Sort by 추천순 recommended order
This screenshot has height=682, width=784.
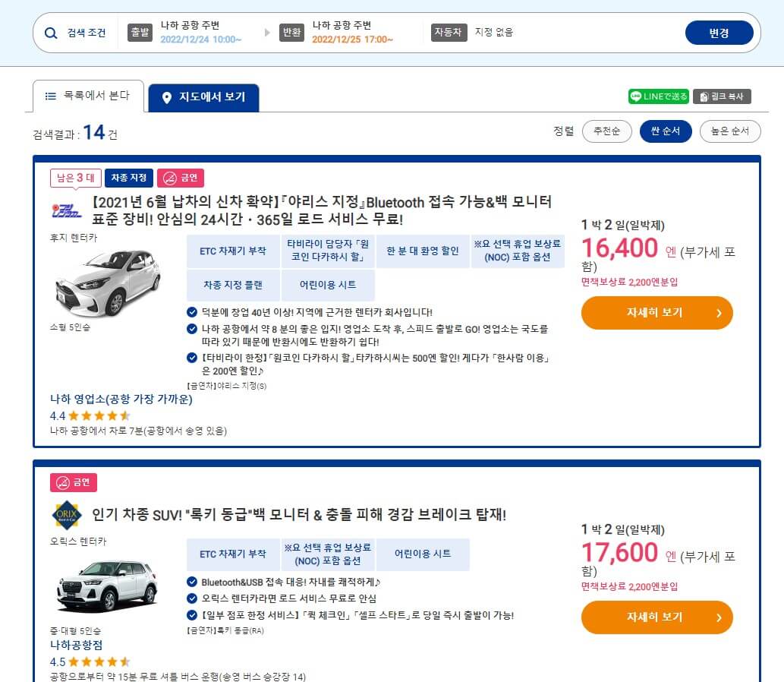click(x=606, y=131)
